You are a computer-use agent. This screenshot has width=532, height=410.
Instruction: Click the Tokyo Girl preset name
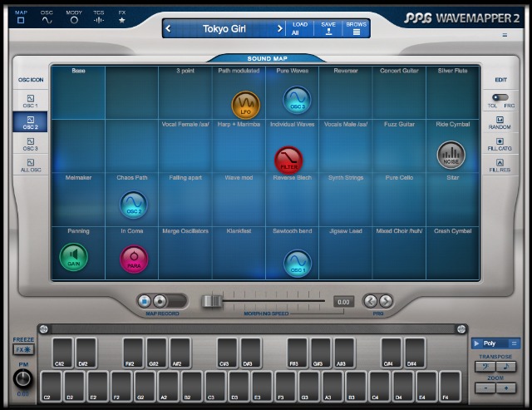click(224, 28)
